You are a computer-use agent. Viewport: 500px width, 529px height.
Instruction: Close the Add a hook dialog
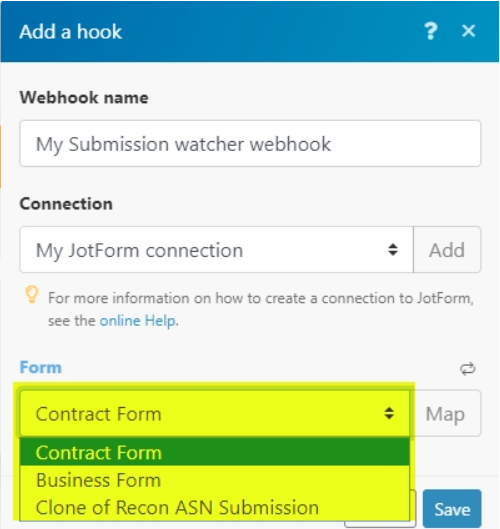[469, 31]
